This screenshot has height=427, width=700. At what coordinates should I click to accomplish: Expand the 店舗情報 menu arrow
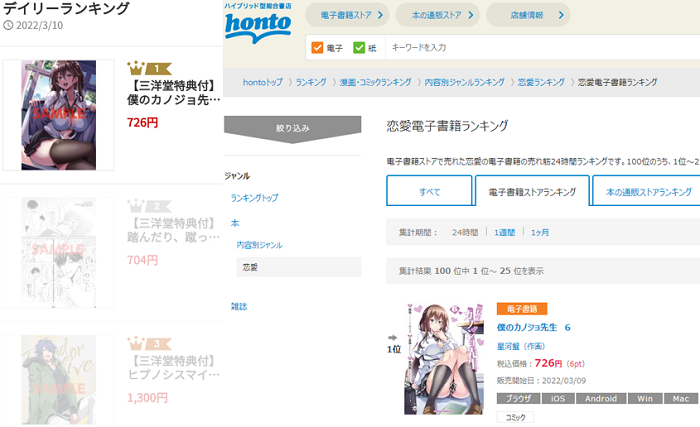[561, 15]
